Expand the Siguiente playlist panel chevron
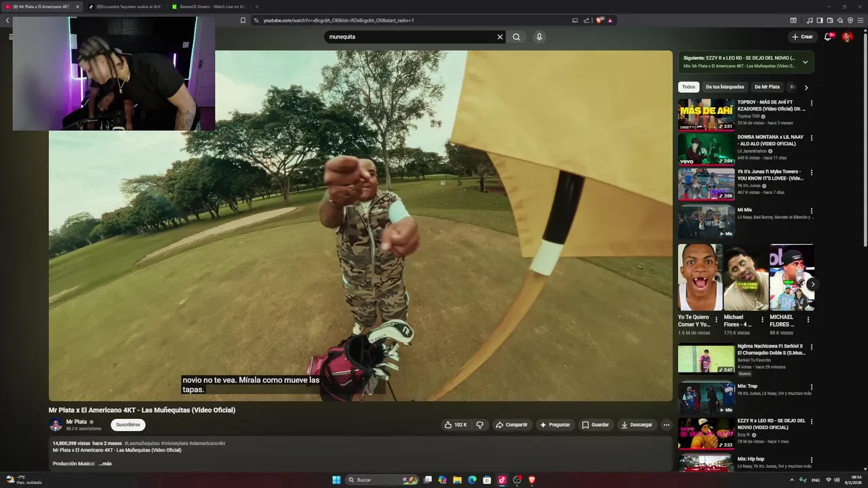 point(805,62)
